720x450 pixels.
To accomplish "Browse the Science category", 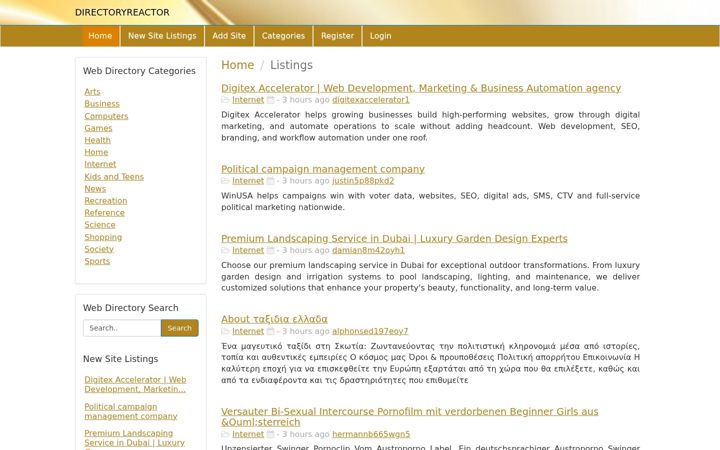I will (x=100, y=225).
